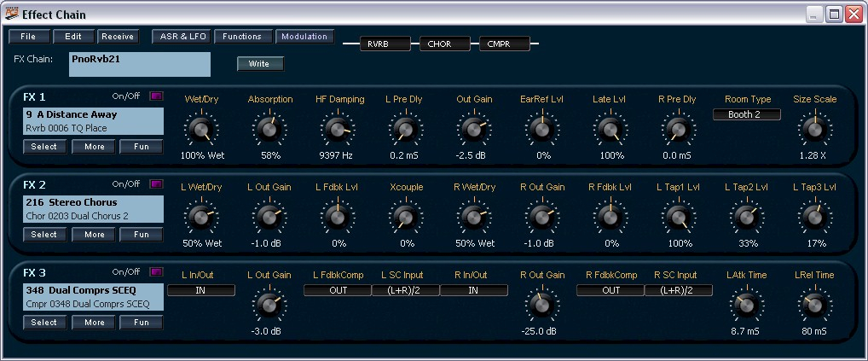Screen dimensions: 868x361
Task: Click the FX Chain name field PnoRvb21
Action: click(x=140, y=64)
